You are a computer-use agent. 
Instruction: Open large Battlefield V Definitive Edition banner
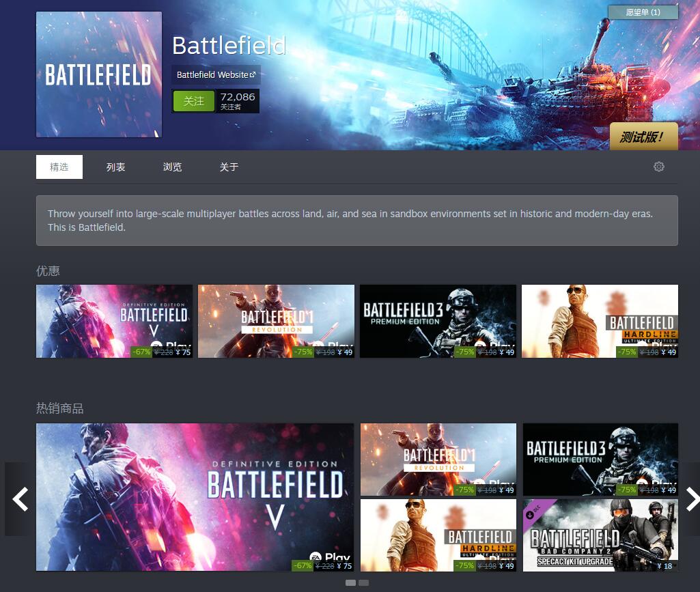pyautogui.click(x=195, y=497)
